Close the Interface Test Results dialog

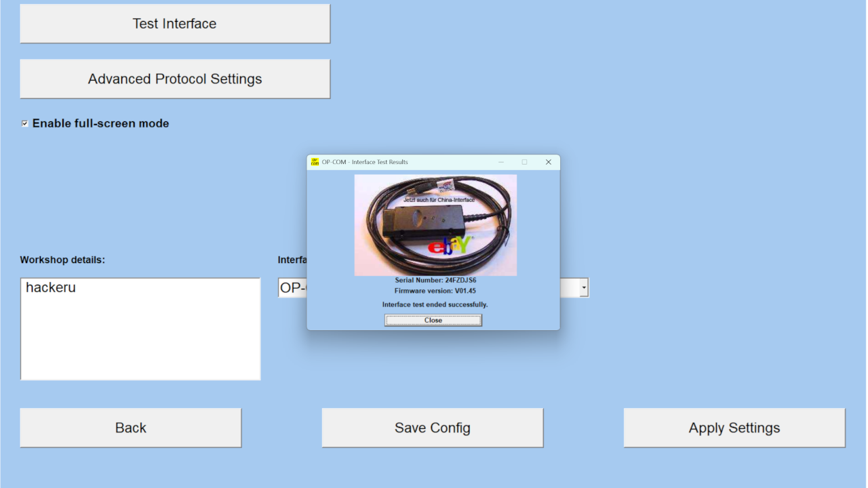click(x=433, y=320)
